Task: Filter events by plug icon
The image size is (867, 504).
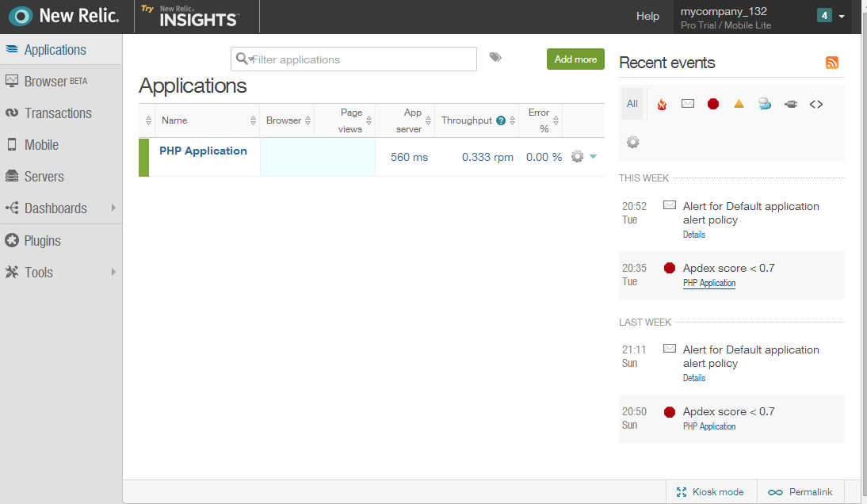Action: coord(791,104)
